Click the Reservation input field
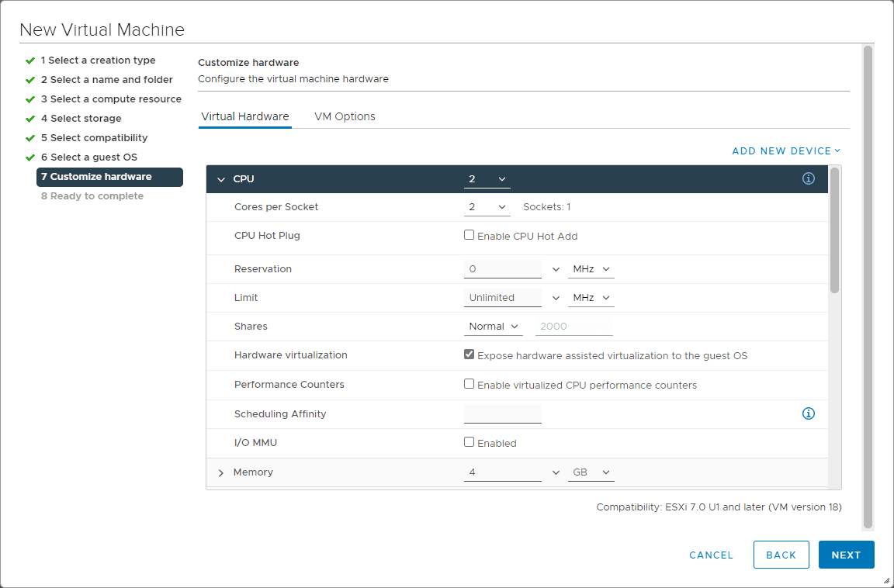894x588 pixels. (x=502, y=268)
